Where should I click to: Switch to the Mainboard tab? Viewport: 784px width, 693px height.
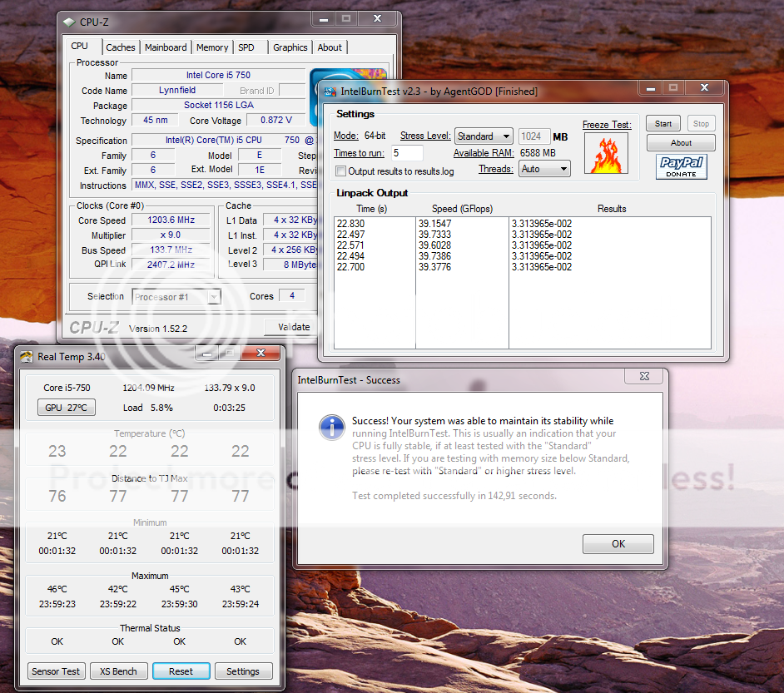[x=166, y=47]
